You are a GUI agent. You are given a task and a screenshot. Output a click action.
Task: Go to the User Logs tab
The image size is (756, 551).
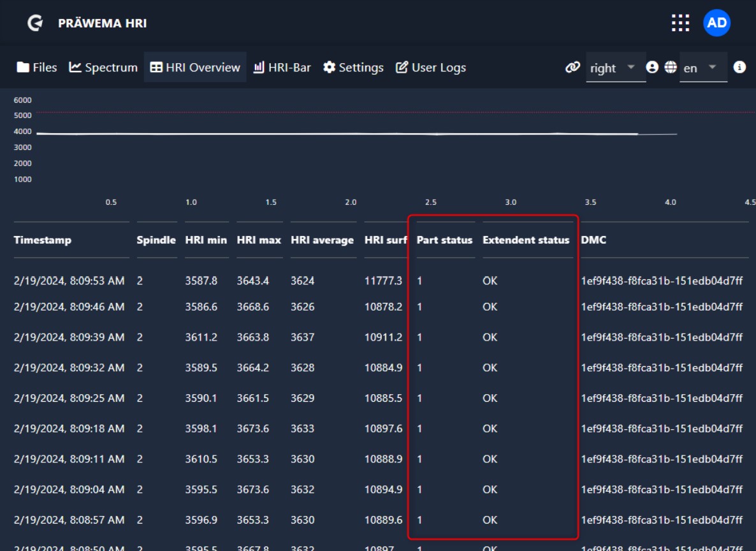(431, 68)
